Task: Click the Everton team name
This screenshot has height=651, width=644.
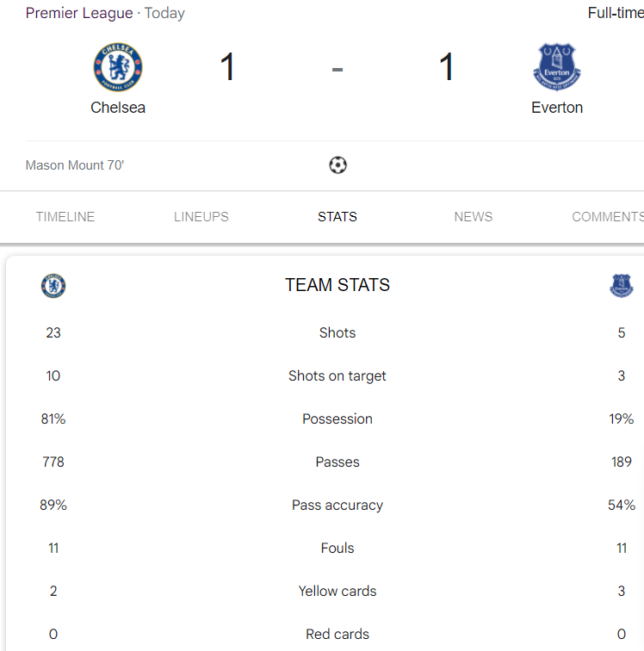Action: pyautogui.click(x=557, y=108)
